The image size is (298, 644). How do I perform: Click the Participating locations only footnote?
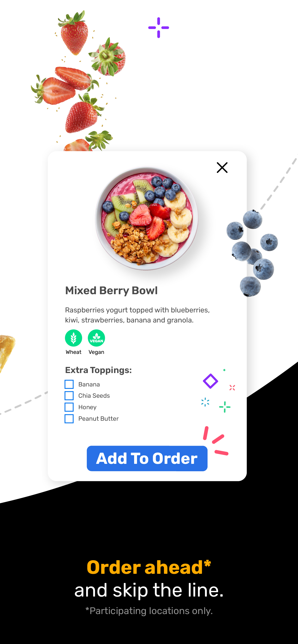coord(149,610)
